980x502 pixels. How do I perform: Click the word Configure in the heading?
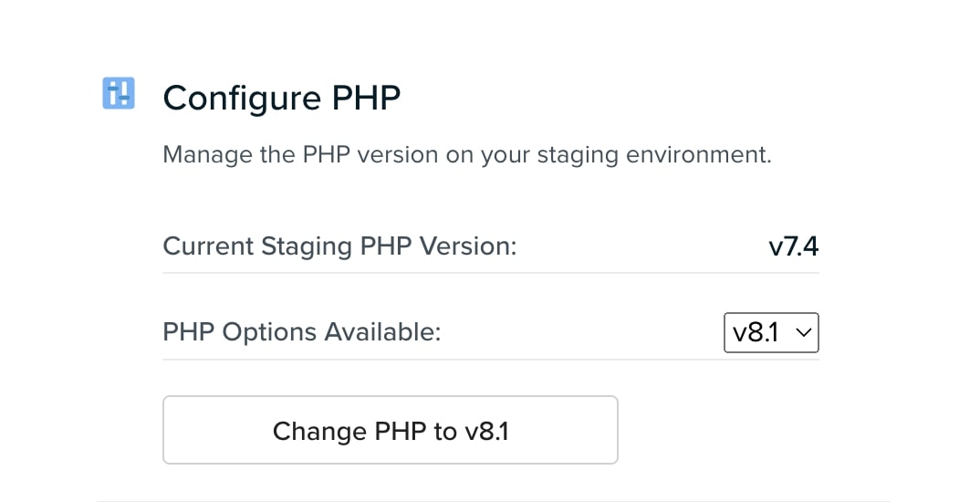[243, 100]
